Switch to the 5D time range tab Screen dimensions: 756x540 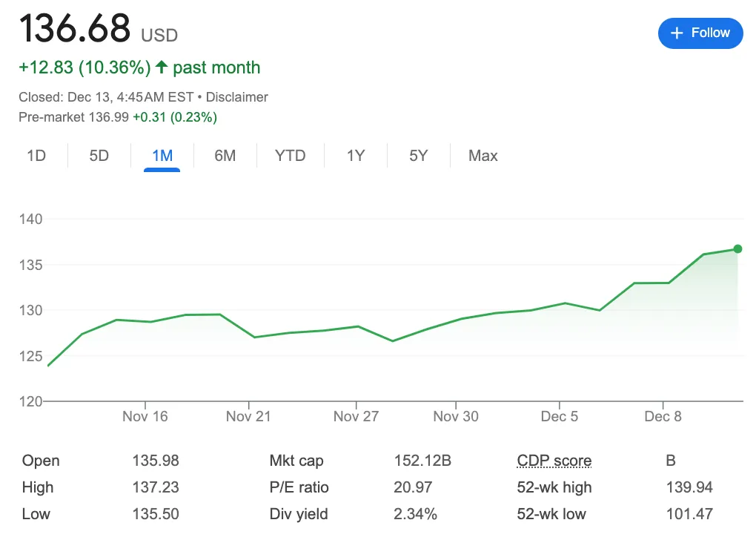[99, 156]
